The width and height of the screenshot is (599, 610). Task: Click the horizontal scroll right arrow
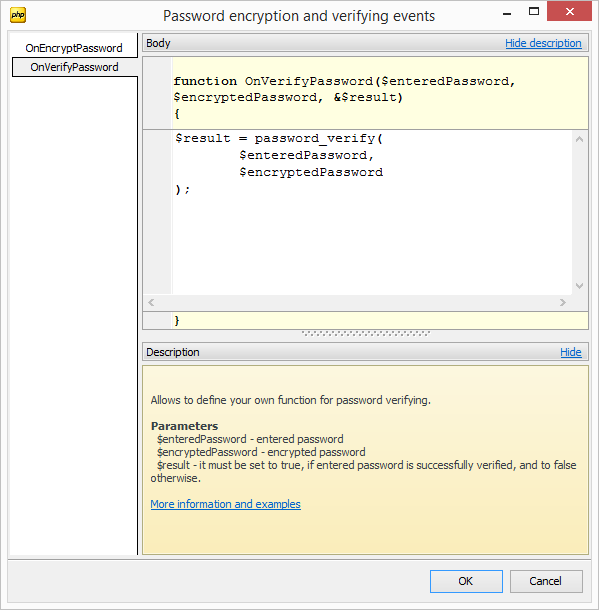pos(562,302)
